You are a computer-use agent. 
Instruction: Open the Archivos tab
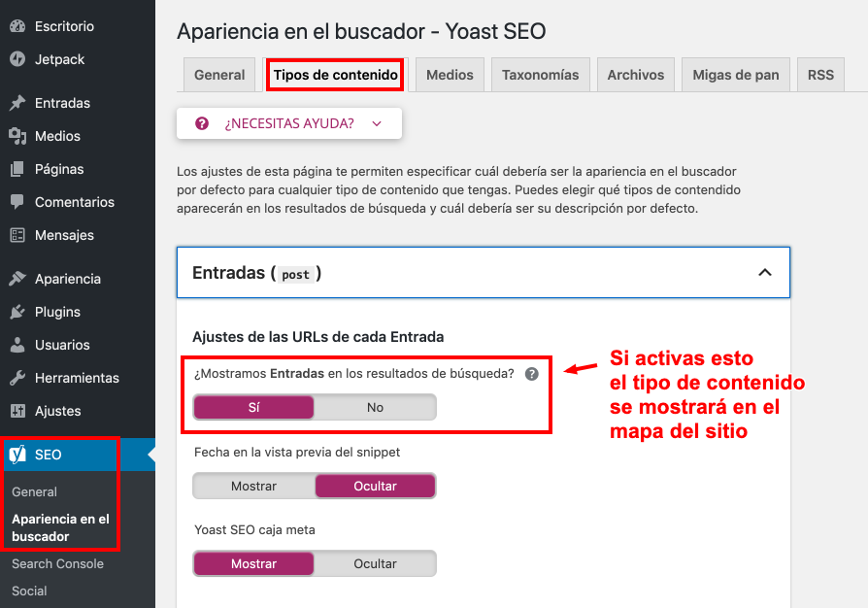tap(636, 75)
